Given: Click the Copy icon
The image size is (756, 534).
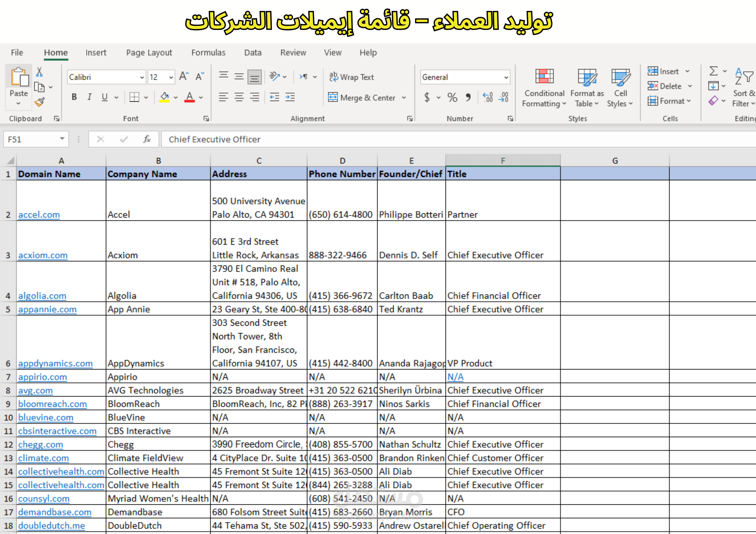Looking at the screenshot, I should (x=39, y=87).
